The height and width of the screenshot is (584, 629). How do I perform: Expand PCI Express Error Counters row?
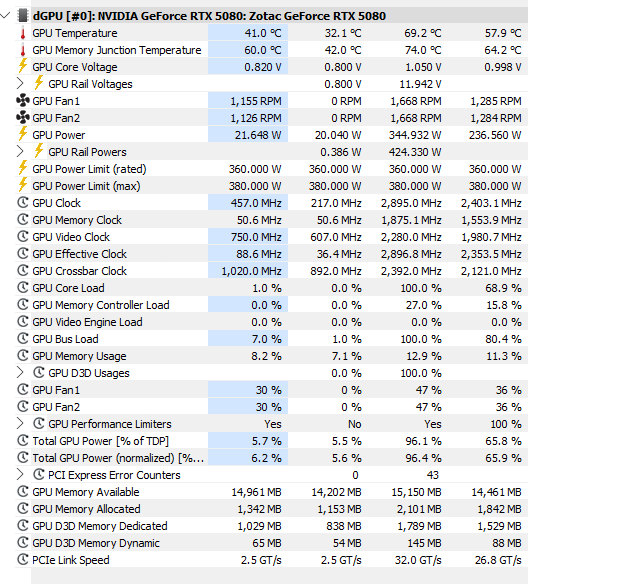(20, 474)
